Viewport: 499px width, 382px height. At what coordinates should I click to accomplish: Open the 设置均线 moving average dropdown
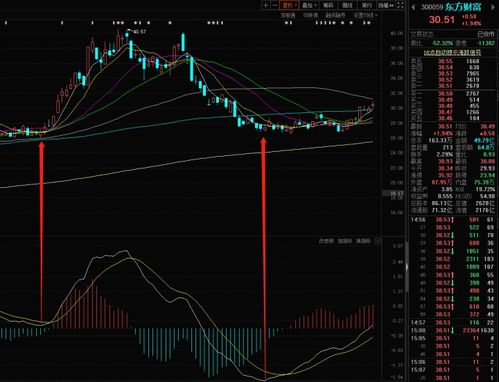tap(365, 15)
